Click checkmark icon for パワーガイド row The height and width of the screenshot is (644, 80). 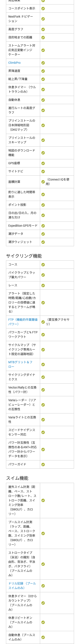(x=43, y=465)
